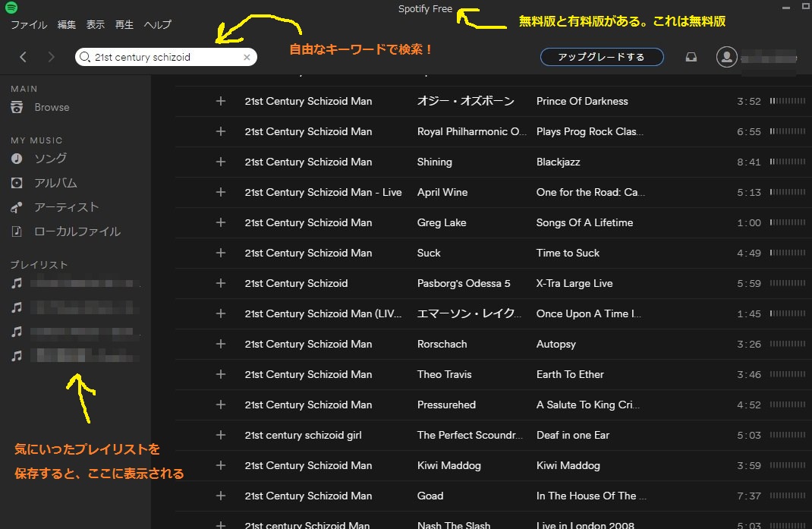Add the Theo Travis track with plus
This screenshot has width=812, height=529.
coord(221,374)
